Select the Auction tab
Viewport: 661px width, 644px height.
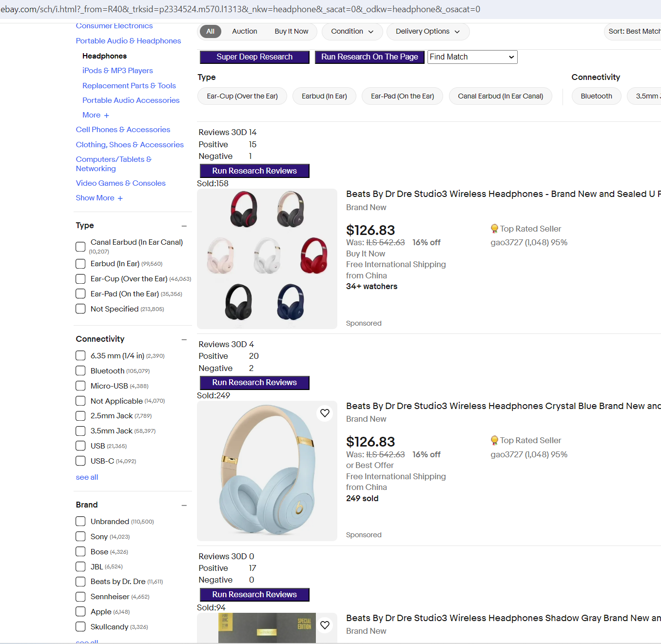click(x=244, y=32)
